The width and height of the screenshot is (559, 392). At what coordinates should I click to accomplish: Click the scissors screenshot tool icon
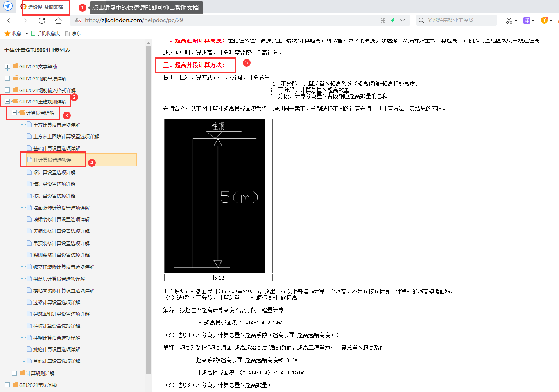(x=509, y=20)
